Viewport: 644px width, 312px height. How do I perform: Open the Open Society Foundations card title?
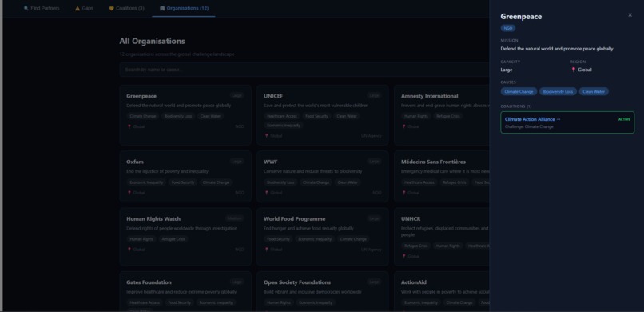click(297, 282)
